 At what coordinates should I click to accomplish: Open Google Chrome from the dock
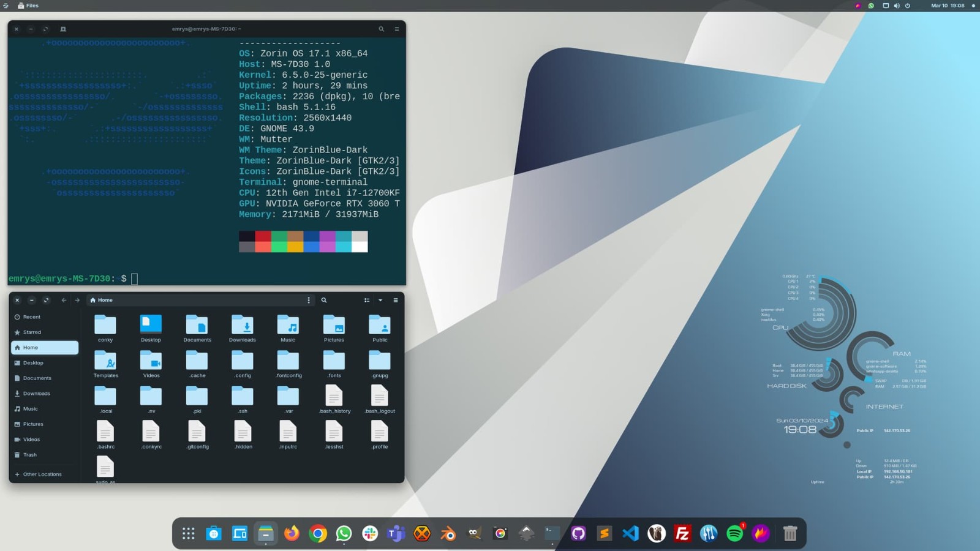click(318, 534)
